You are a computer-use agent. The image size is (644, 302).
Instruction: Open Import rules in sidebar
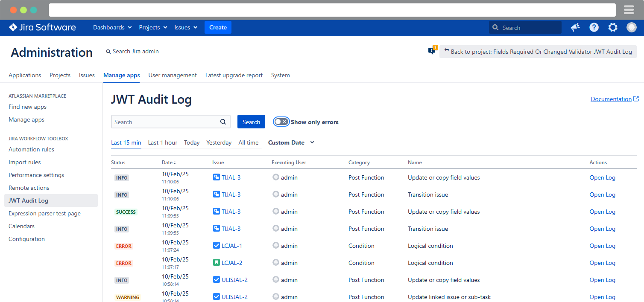(25, 162)
